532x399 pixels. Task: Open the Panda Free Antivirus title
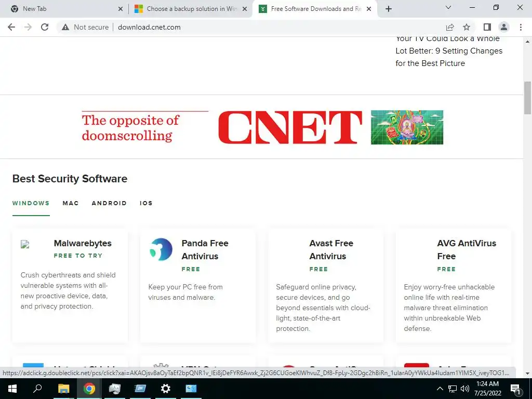click(x=205, y=250)
